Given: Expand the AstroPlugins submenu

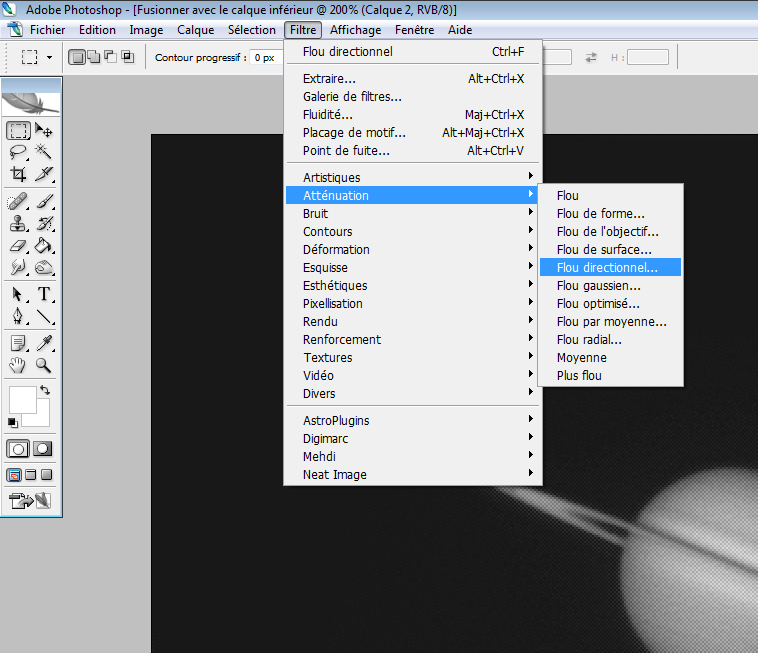Looking at the screenshot, I should 413,421.
